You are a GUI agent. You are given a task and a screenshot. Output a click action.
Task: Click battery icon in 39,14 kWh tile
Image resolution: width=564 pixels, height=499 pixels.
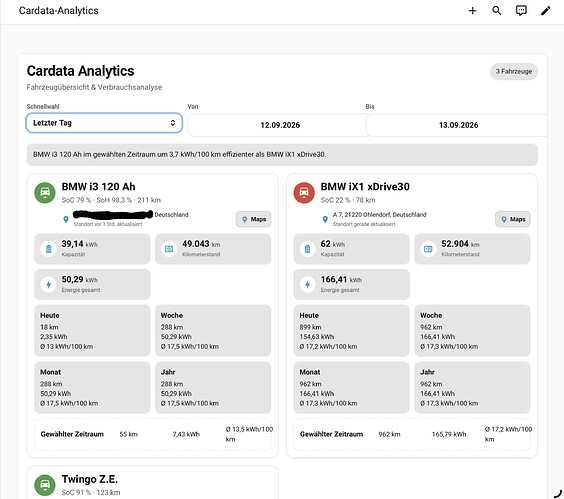[49, 249]
